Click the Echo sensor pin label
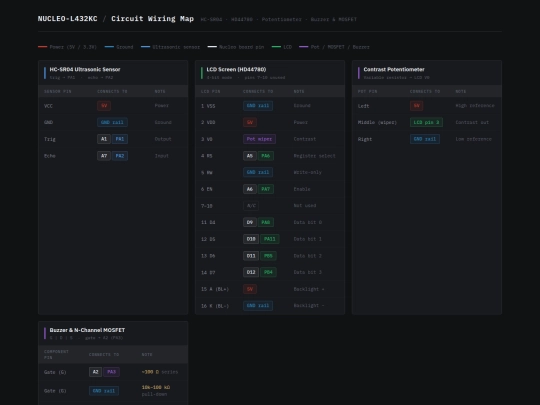 [50, 156]
